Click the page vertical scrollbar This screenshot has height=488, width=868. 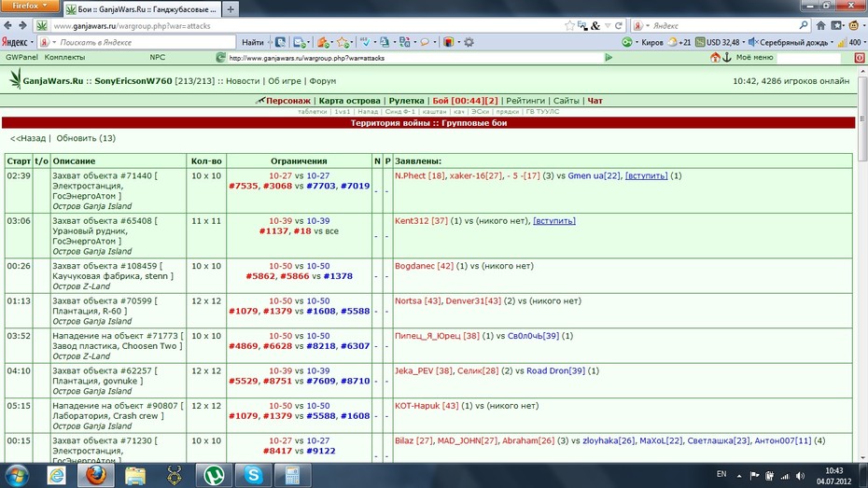[861, 266]
